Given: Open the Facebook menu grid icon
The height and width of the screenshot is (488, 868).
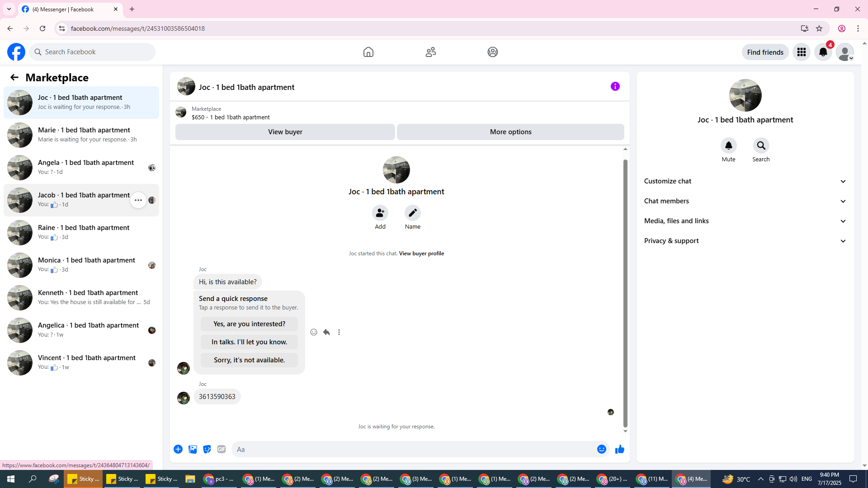Looking at the screenshot, I should coord(802,52).
